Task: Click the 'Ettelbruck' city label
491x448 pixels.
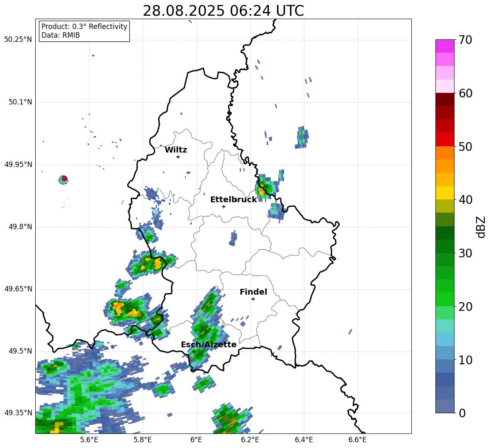Action: [x=233, y=199]
